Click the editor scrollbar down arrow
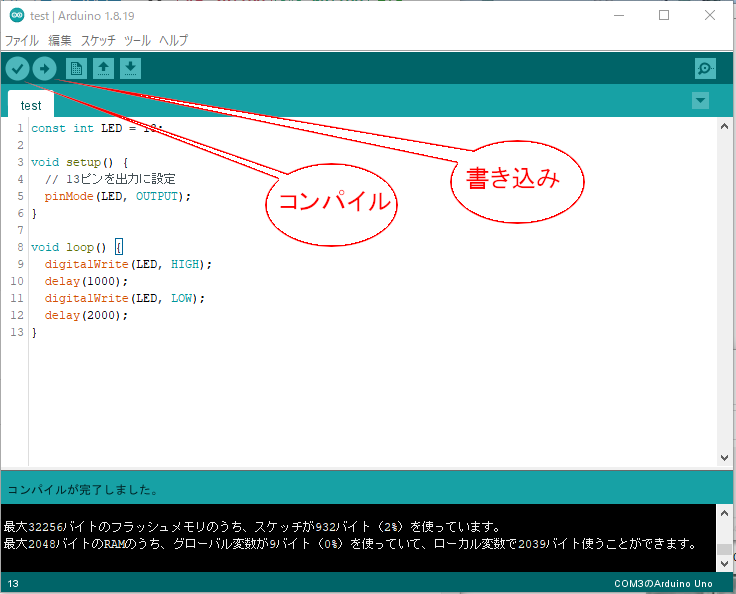Screen dimensions: 736x594 (x=724, y=457)
